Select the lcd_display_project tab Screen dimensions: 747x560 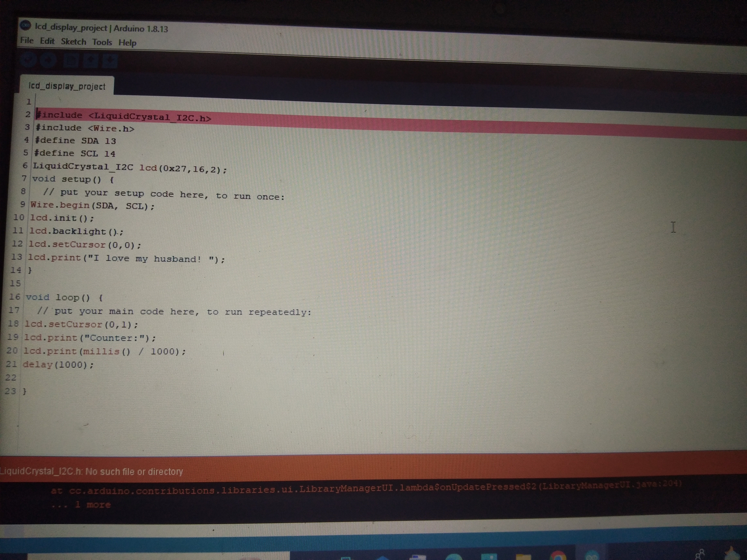67,86
